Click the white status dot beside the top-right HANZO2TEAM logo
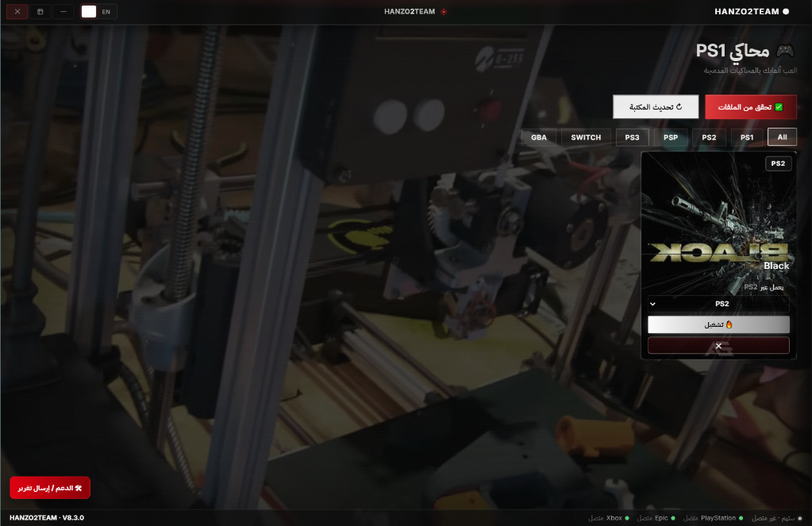Image resolution: width=812 pixels, height=526 pixels. click(x=786, y=11)
